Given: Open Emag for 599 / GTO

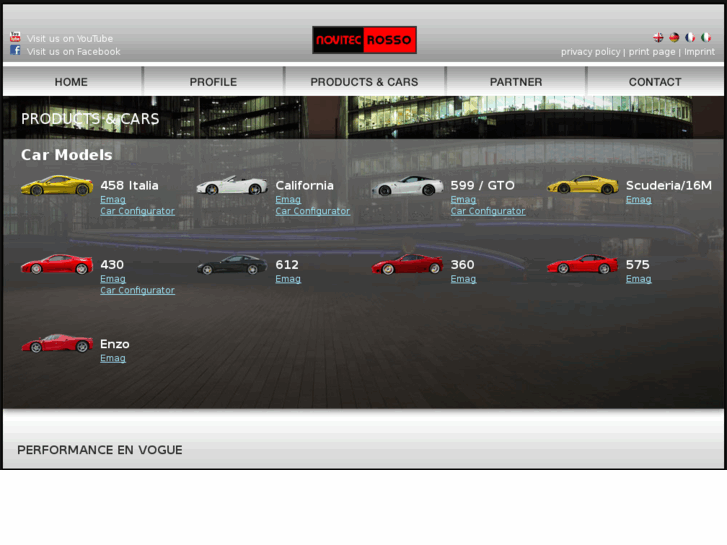Looking at the screenshot, I should (463, 199).
